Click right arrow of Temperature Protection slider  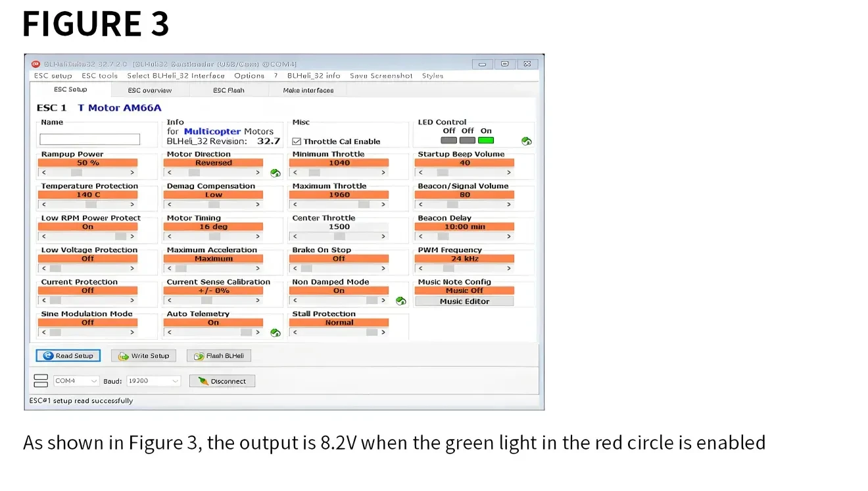tap(132, 204)
